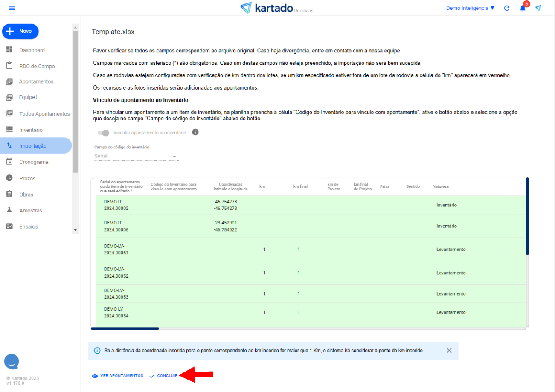Open the hamburger menu icon
The width and height of the screenshot is (555, 392).
pos(12,8)
